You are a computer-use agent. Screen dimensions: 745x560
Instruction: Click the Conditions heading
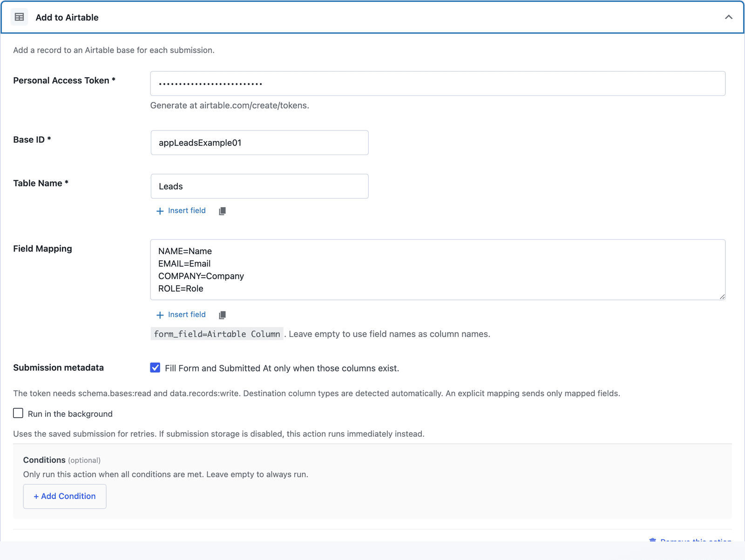pos(44,460)
